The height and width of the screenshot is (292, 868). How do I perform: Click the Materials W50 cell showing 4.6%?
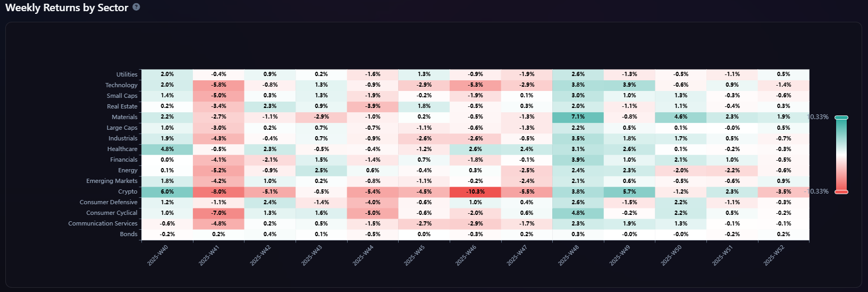(681, 117)
